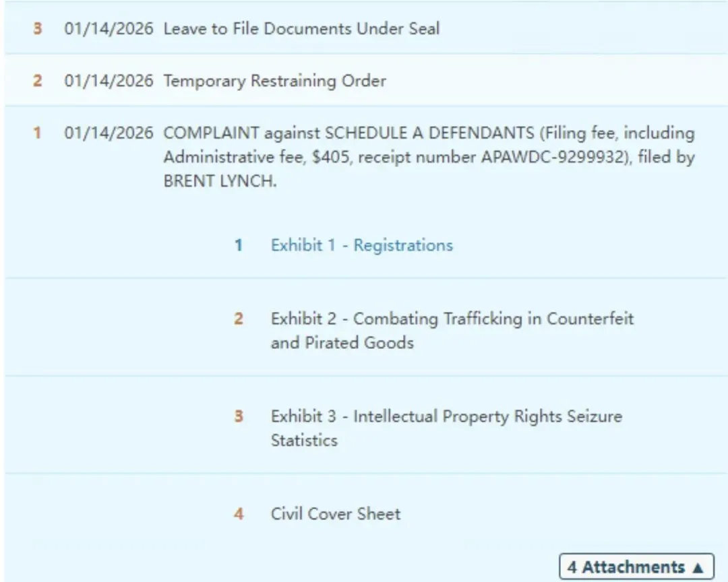Open the Civil Cover Sheet attachment
728x582 pixels.
(x=335, y=514)
